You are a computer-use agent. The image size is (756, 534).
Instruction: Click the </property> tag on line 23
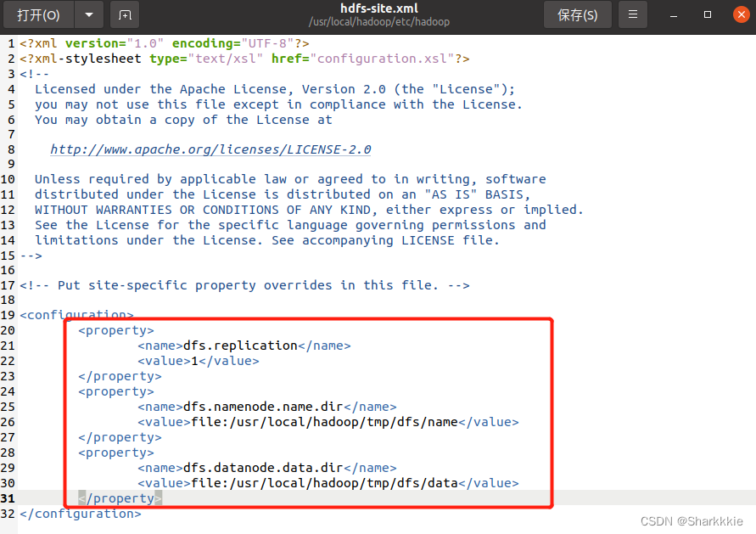pos(120,376)
